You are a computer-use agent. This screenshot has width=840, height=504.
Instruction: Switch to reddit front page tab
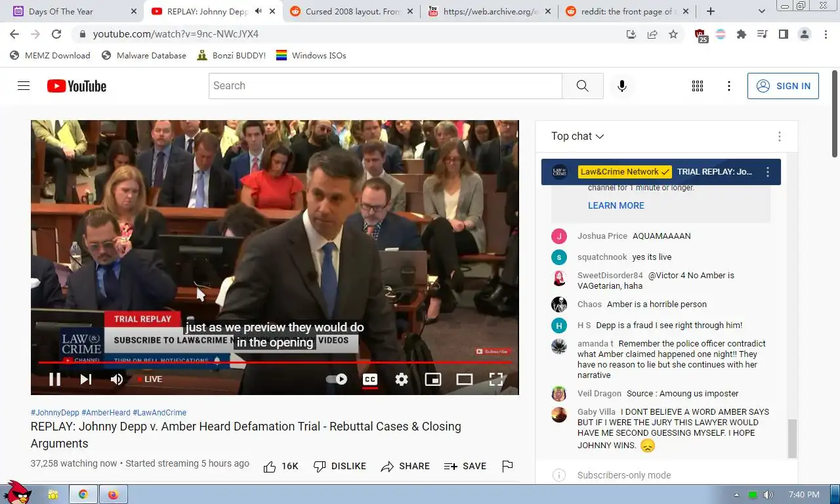point(627,11)
